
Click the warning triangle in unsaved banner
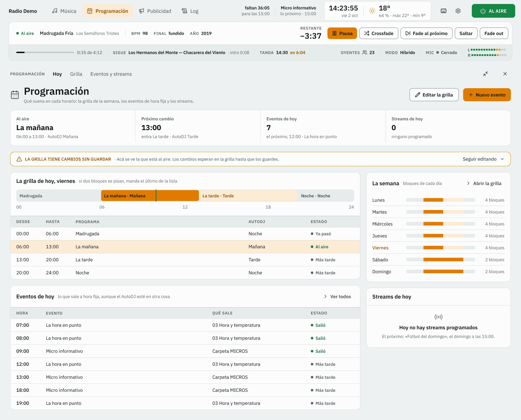pos(19,159)
